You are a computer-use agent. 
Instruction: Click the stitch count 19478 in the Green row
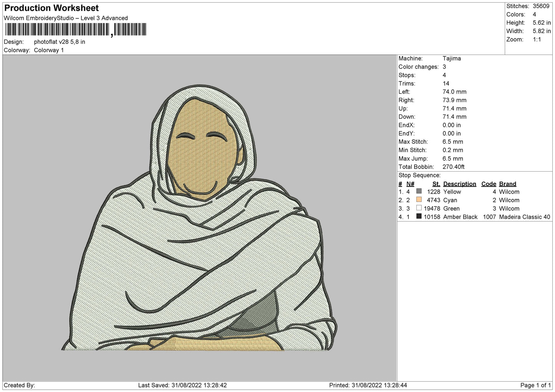coord(432,208)
